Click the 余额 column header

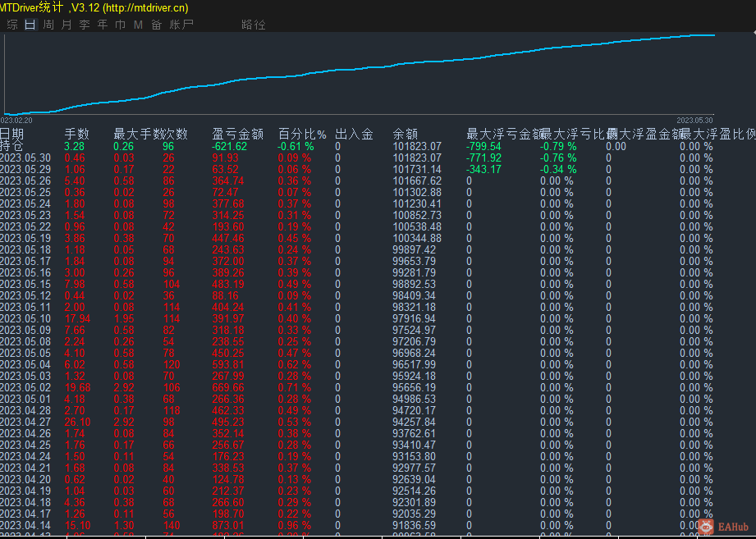tap(405, 134)
